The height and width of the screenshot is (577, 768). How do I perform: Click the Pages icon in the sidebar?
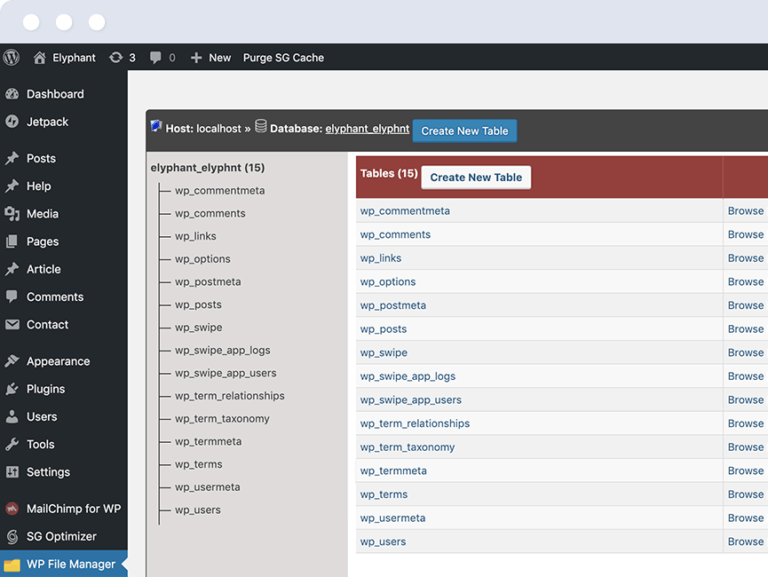[12, 241]
